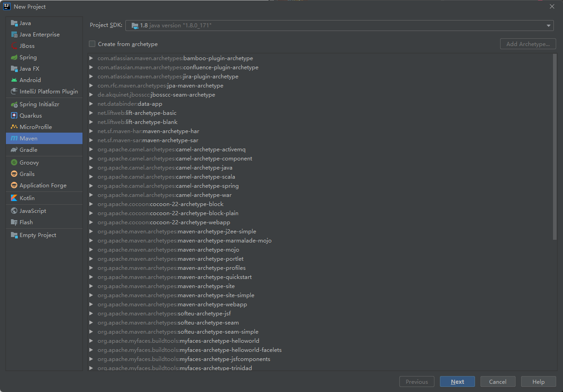Viewport: 563px width, 392px height.
Task: Select maven-archetype-mojo row
Action: tap(320, 250)
